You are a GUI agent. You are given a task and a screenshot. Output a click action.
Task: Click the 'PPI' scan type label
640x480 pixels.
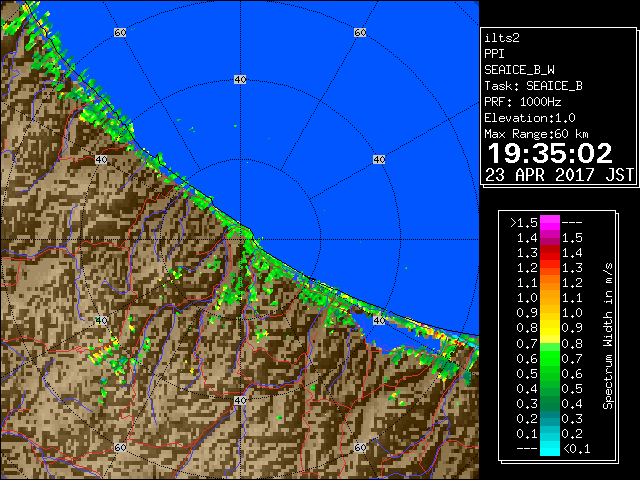[494, 54]
